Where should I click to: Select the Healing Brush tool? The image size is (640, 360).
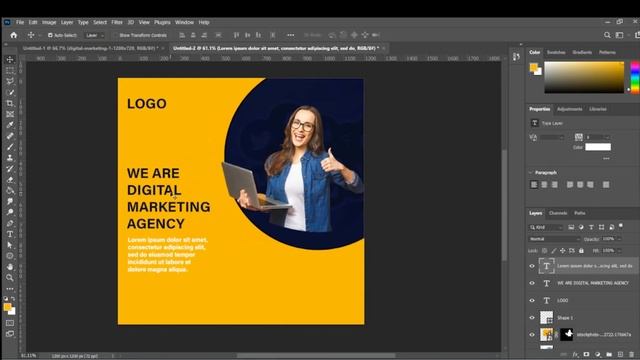point(10,136)
